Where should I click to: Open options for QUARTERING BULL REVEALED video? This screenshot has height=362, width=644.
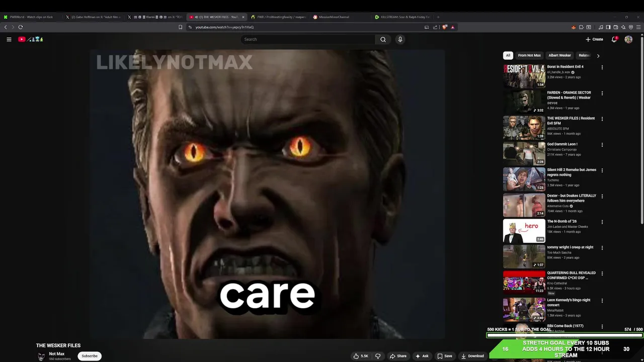pos(602,274)
